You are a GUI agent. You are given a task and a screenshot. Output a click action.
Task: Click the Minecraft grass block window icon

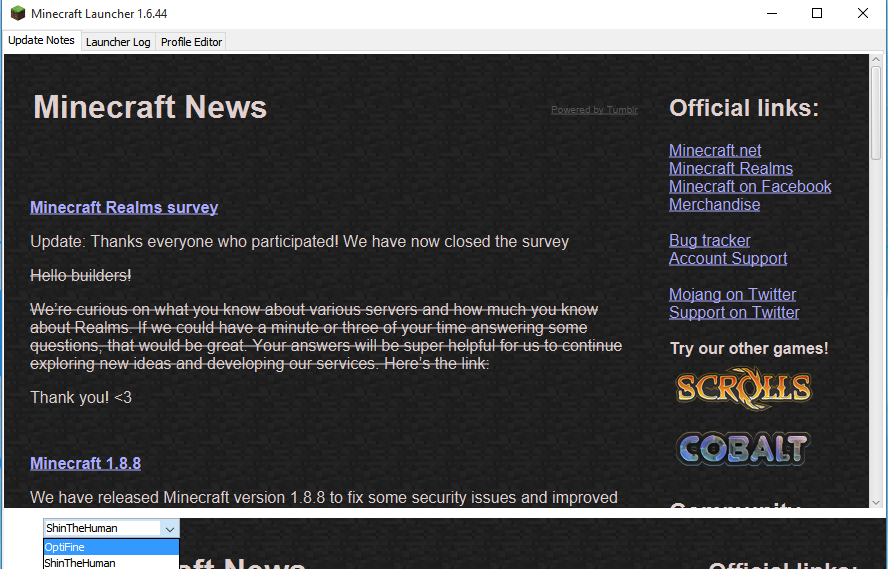(17, 14)
